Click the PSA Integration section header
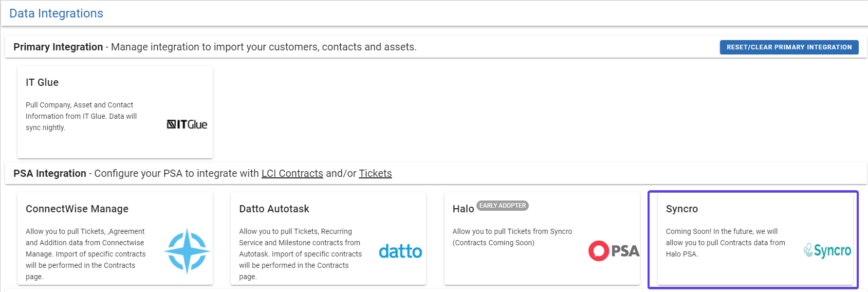 pos(202,173)
